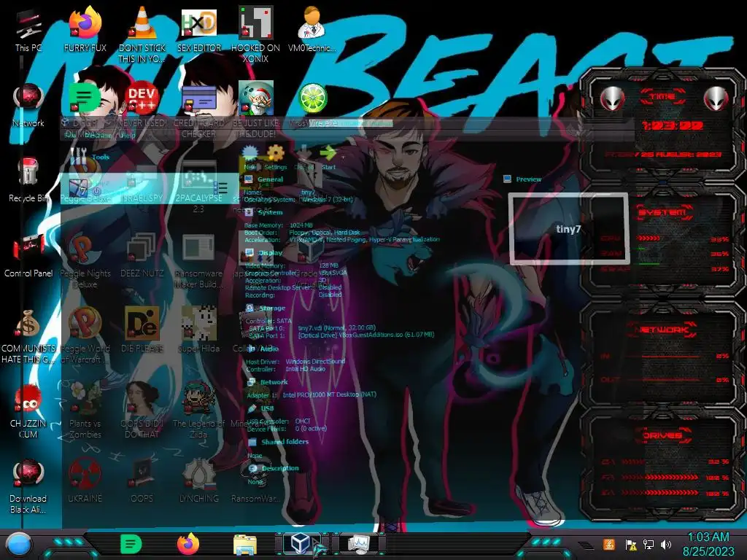The image size is (747, 560).
Task: Open Settings gear in VirtualBox toolbar
Action: [x=275, y=157]
